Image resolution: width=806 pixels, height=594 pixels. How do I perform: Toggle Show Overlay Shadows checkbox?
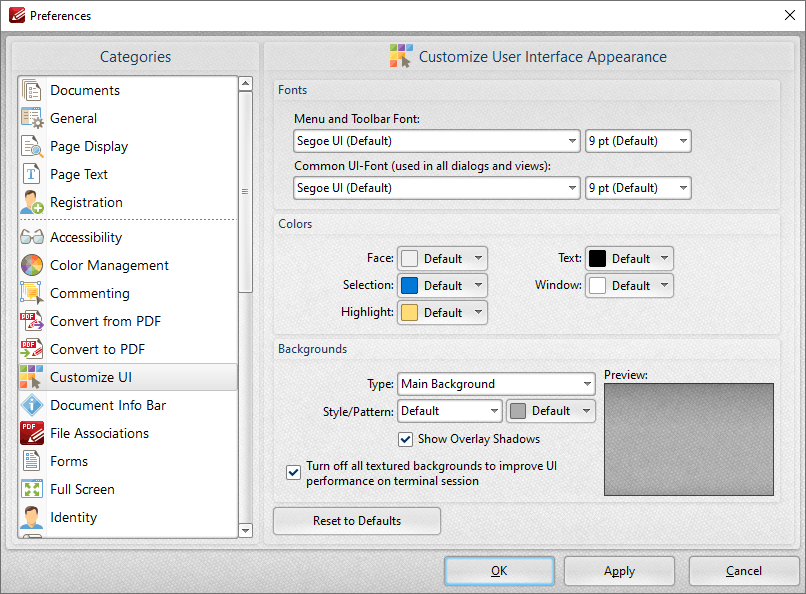pos(406,439)
